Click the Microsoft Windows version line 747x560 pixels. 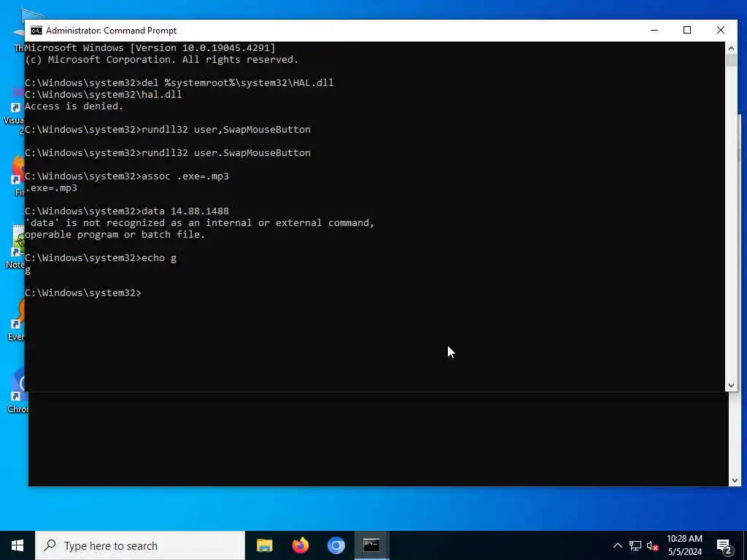[x=150, y=47]
